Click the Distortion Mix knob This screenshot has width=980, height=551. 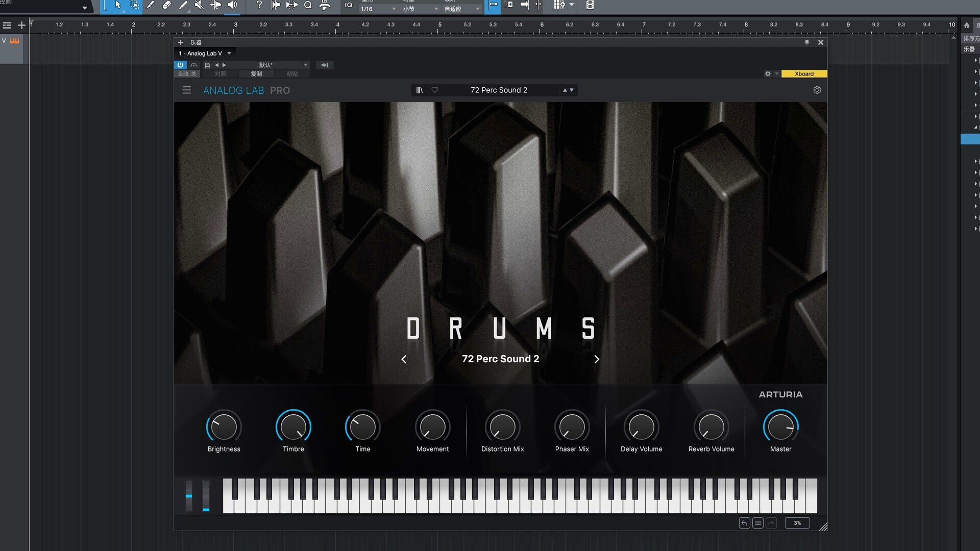pyautogui.click(x=502, y=427)
